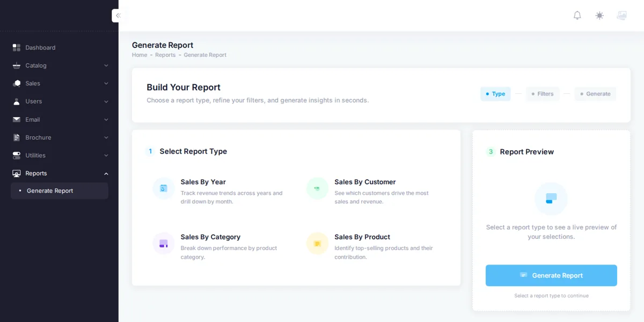Click the Catalog label in sidebar
The width and height of the screenshot is (644, 322).
(36, 65)
